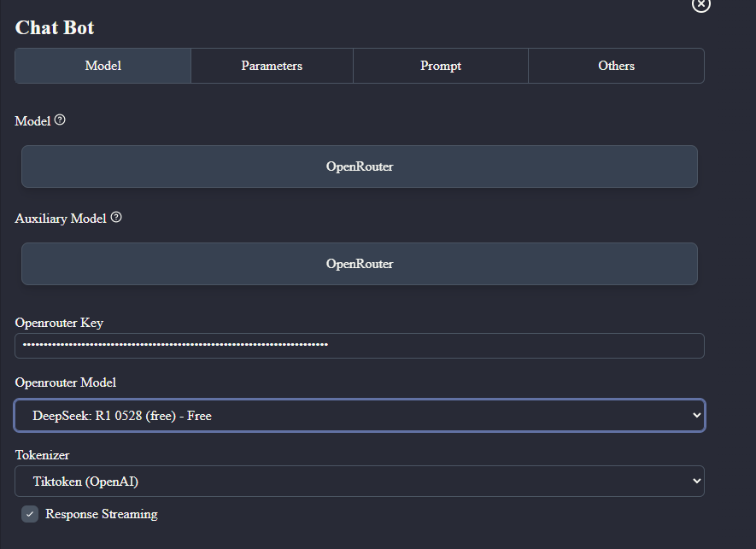Click the Openrouter Model label text
This screenshot has height=549, width=756.
[x=66, y=383]
